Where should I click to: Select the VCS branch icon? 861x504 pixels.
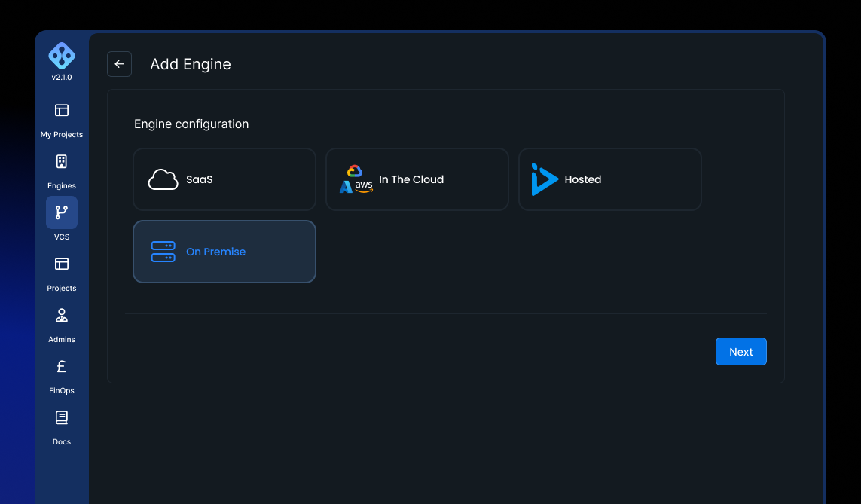[62, 212]
